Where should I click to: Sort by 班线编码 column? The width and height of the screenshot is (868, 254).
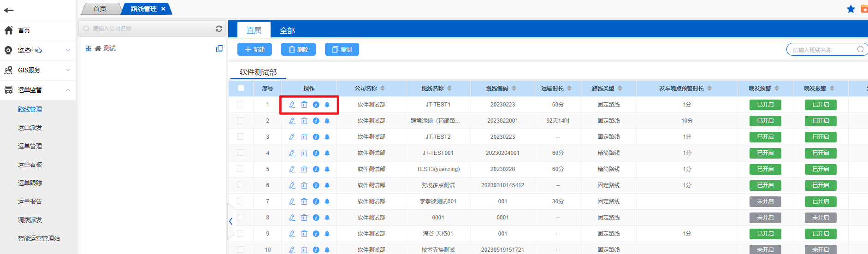pyautogui.click(x=514, y=88)
